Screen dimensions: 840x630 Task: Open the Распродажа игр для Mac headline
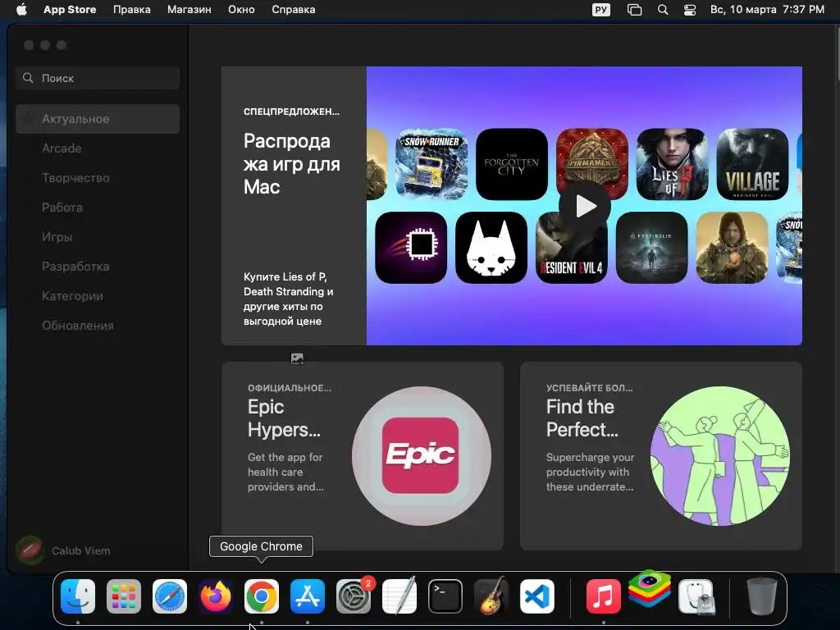coord(292,164)
